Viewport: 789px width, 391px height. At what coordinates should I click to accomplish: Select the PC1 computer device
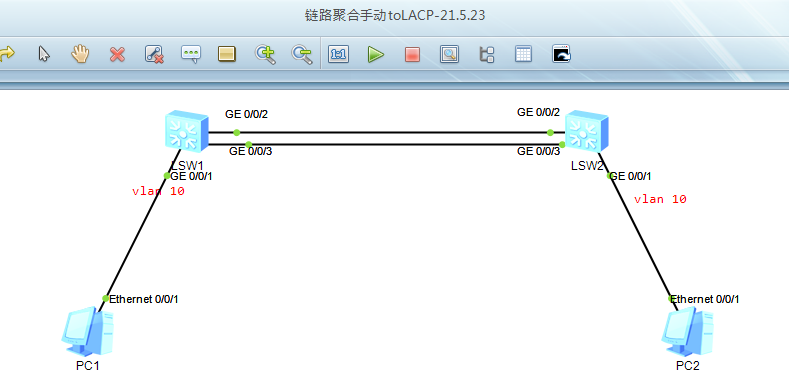coord(88,331)
